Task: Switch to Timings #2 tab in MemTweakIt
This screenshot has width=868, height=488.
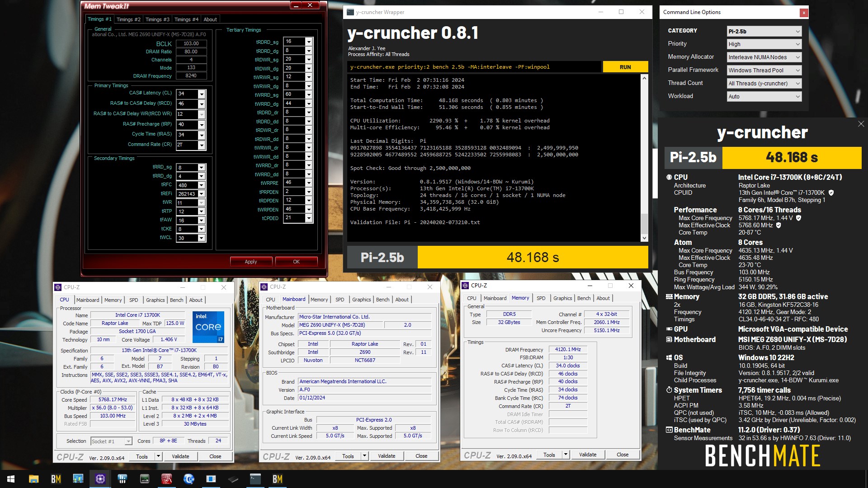Action: click(x=128, y=19)
